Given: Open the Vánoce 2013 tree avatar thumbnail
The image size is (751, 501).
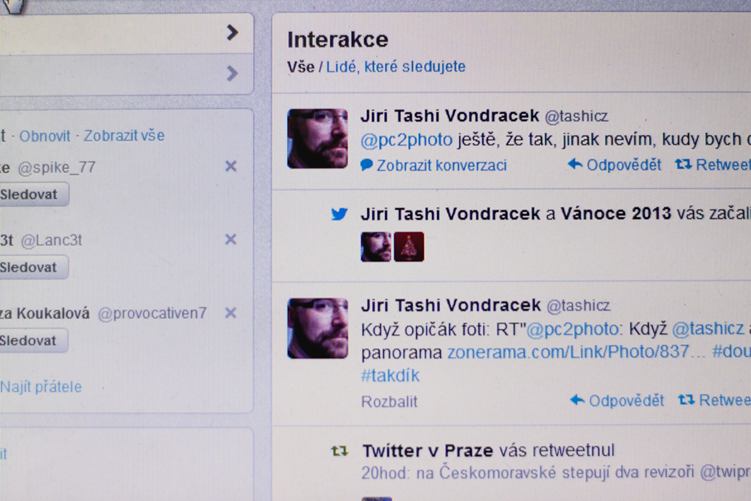Looking at the screenshot, I should [409, 247].
